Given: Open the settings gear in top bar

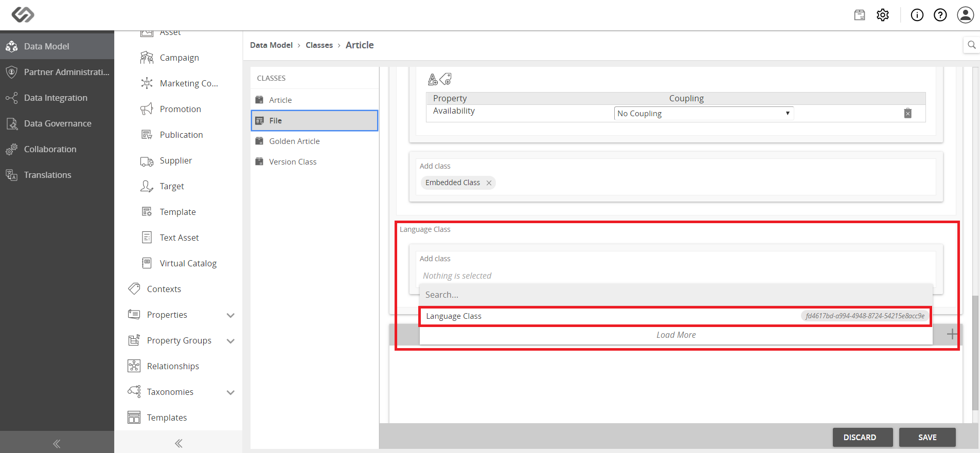Looking at the screenshot, I should 883,15.
